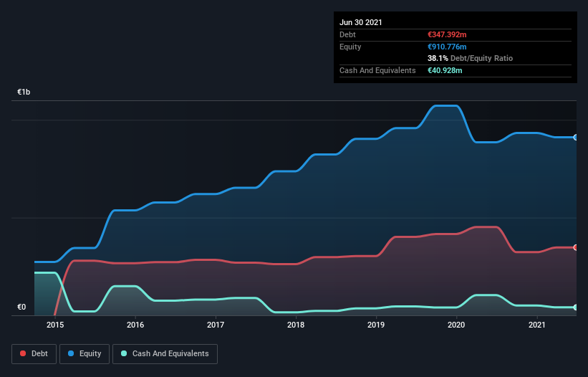
Task: Click the 38.1% Debt/Equity Ratio text
Action: coord(471,58)
